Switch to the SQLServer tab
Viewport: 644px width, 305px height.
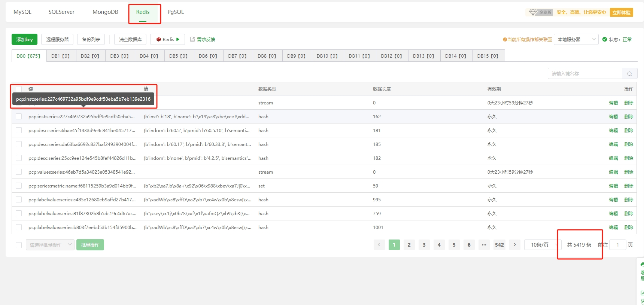click(61, 12)
